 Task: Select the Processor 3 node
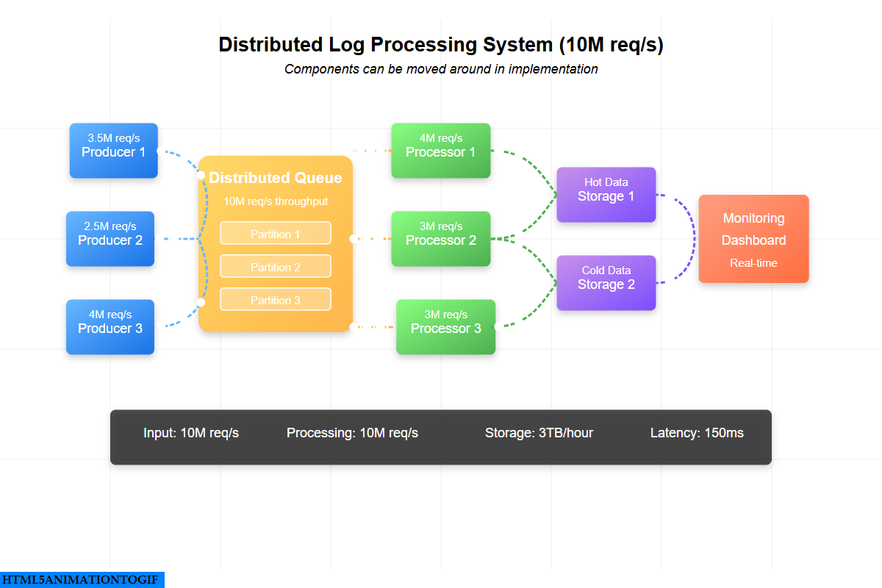(446, 327)
